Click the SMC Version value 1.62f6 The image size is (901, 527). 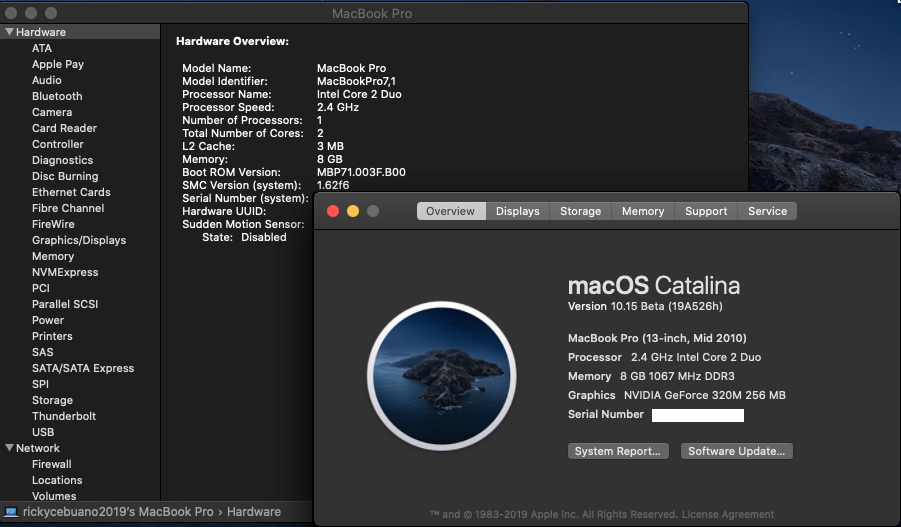pos(333,185)
